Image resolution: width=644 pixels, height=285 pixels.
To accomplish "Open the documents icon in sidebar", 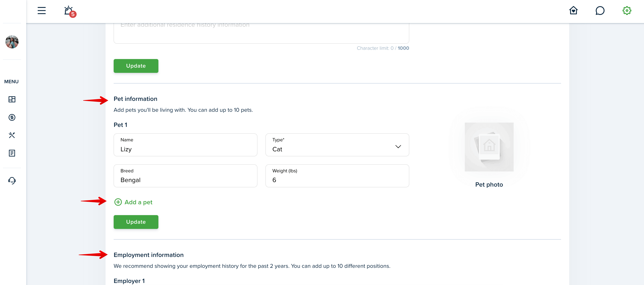I will pyautogui.click(x=12, y=153).
